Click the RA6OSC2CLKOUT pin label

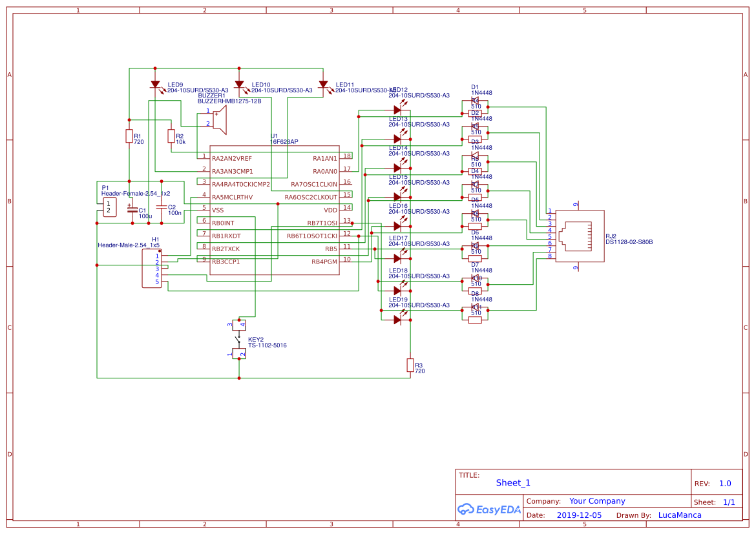311,197
